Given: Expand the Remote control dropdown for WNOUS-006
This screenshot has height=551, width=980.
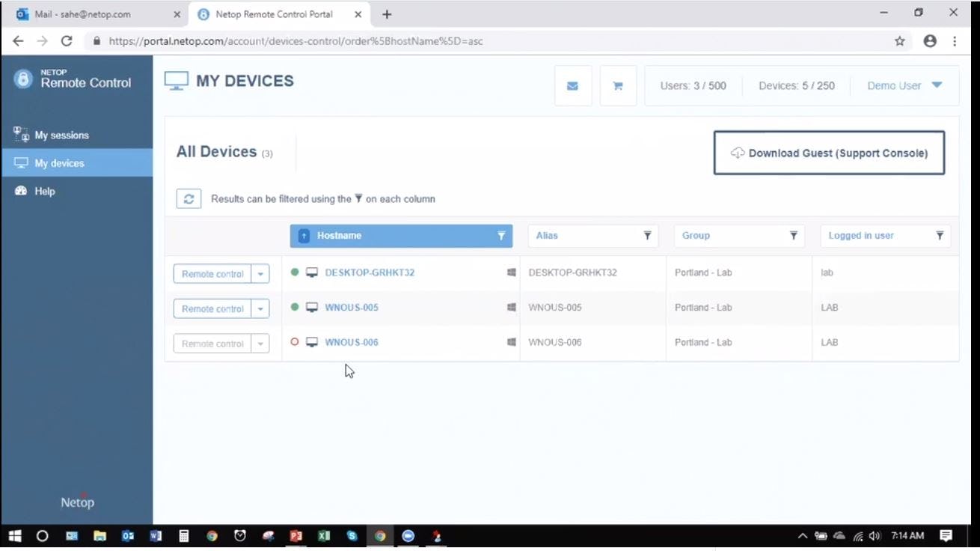Looking at the screenshot, I should coord(260,344).
